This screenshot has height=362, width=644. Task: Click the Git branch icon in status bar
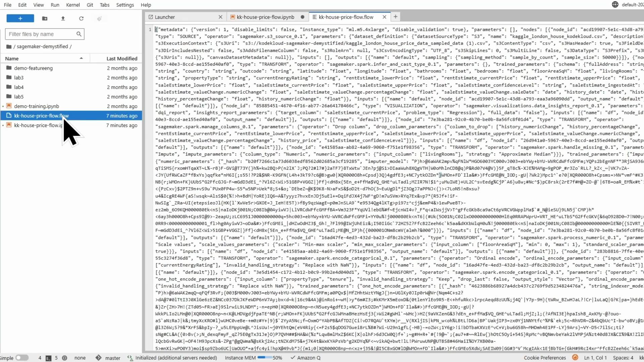pos(98,358)
